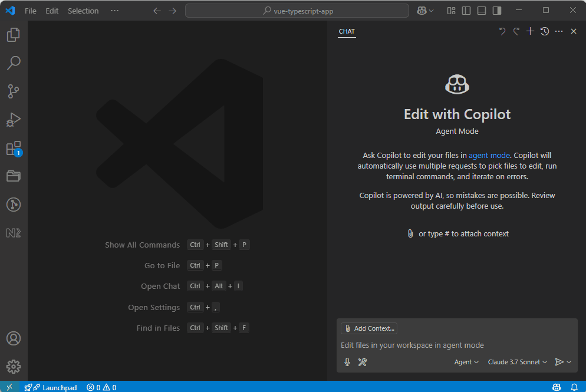Viewport: 586px width, 392px height.
Task: Open the folder-shaped project manager icon
Action: point(14,176)
